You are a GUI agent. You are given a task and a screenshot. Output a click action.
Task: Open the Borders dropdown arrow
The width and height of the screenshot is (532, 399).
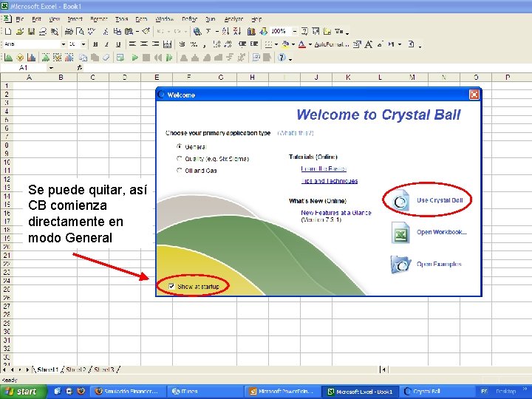click(x=276, y=44)
